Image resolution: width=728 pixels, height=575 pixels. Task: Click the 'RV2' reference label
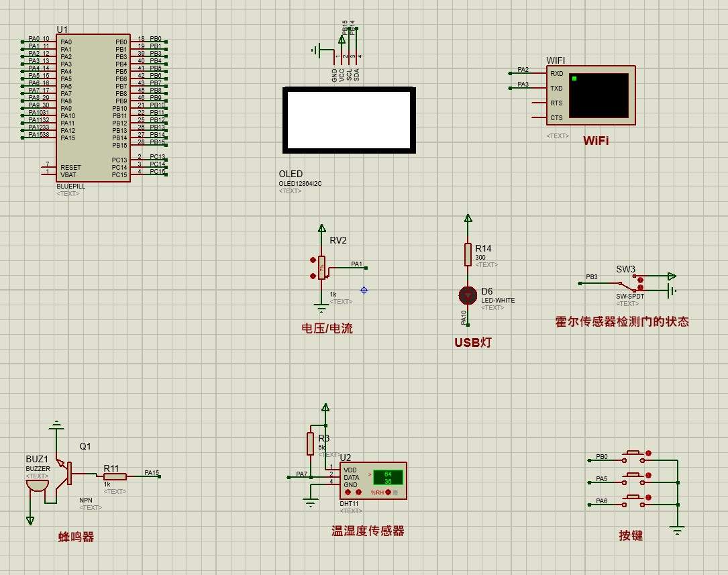[338, 240]
